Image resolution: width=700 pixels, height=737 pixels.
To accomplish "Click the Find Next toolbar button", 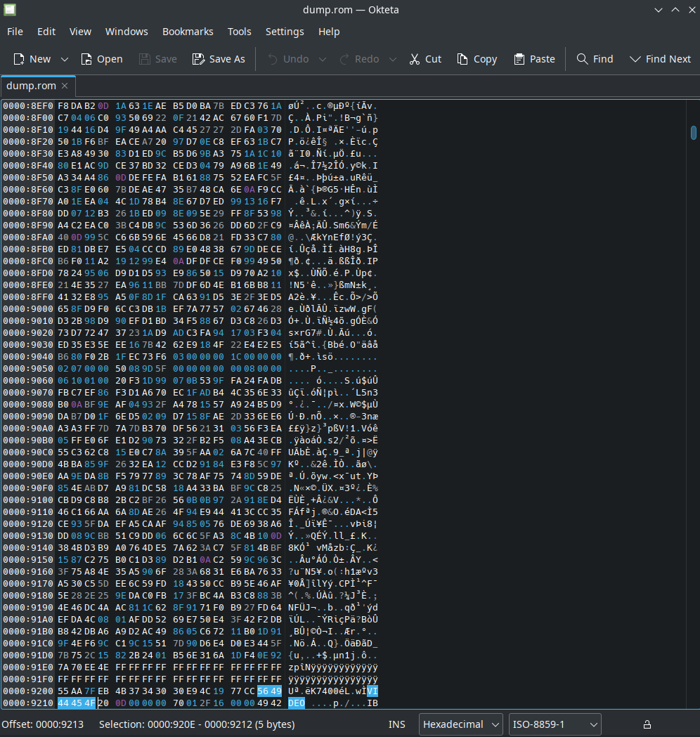I will [660, 59].
